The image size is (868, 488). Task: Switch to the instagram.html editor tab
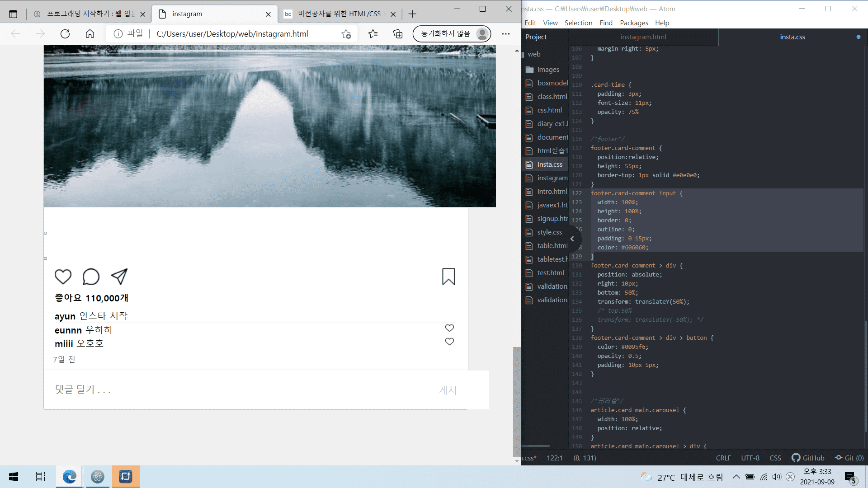643,37
